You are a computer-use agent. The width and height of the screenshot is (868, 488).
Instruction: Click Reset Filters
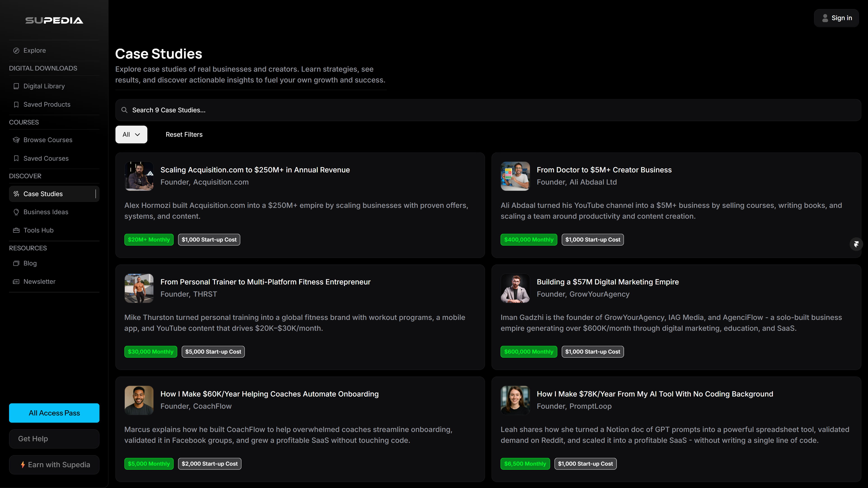pyautogui.click(x=184, y=134)
